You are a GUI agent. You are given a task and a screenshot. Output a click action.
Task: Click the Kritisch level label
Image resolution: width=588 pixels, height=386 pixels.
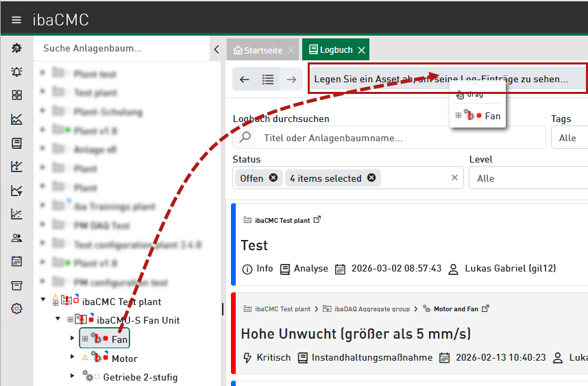click(273, 357)
